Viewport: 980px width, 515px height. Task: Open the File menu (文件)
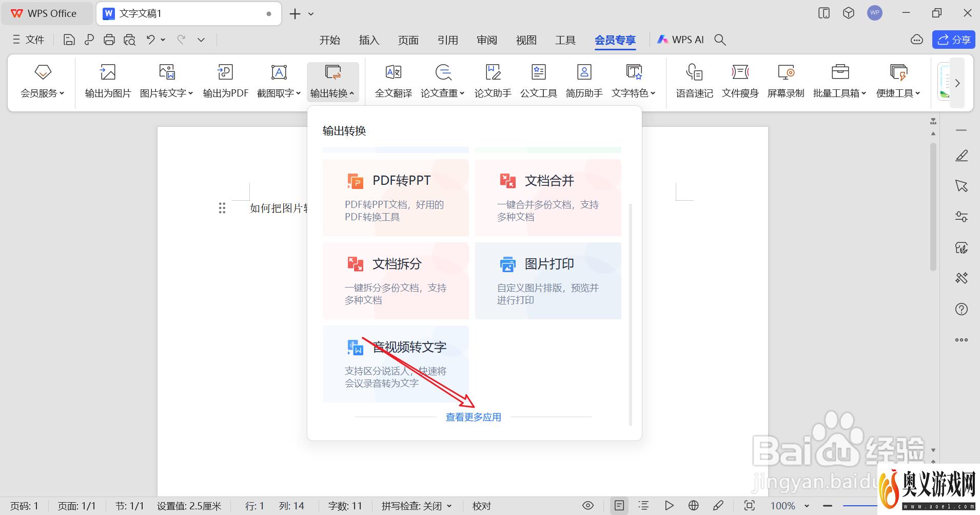tap(28, 40)
